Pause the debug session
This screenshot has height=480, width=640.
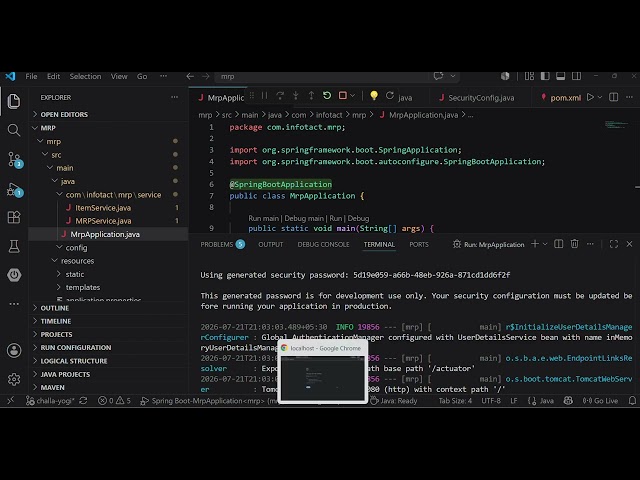pyautogui.click(x=264, y=96)
